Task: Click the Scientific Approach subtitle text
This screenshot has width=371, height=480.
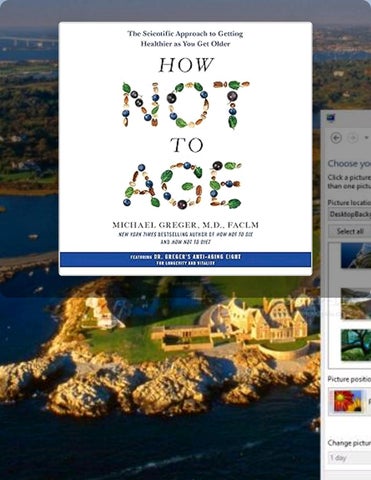Action: click(185, 39)
